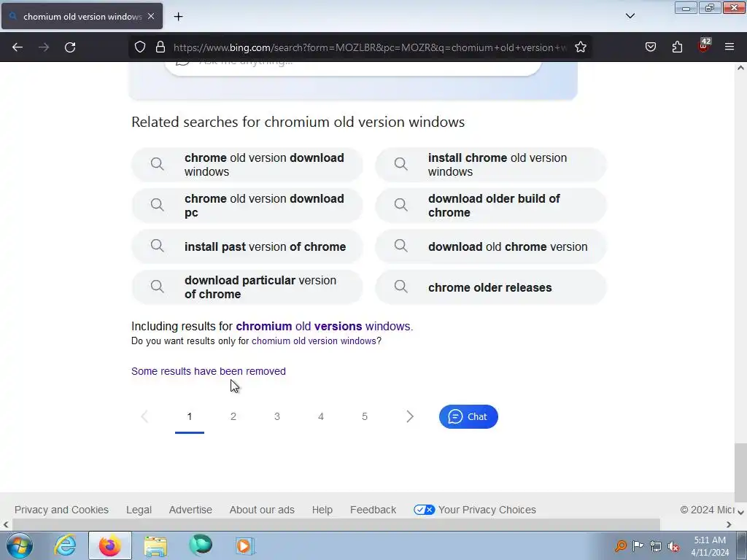Open green globe browser taskbar icon
The image size is (747, 560).
coord(201,545)
